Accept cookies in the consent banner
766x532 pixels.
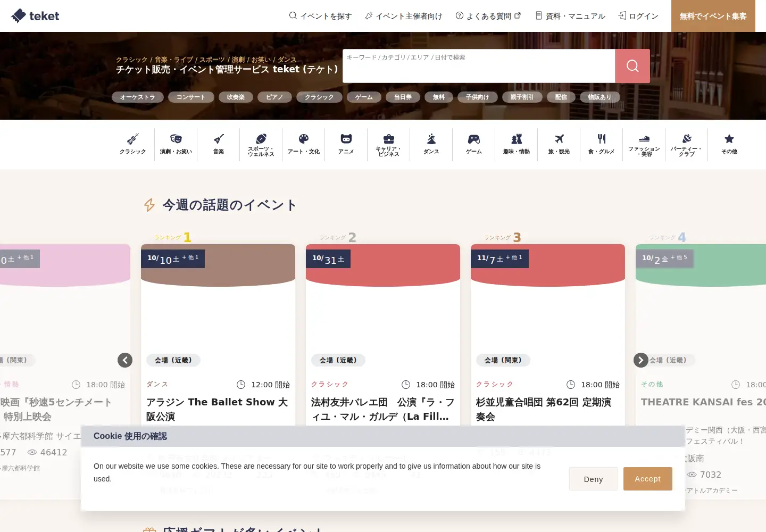tap(648, 479)
